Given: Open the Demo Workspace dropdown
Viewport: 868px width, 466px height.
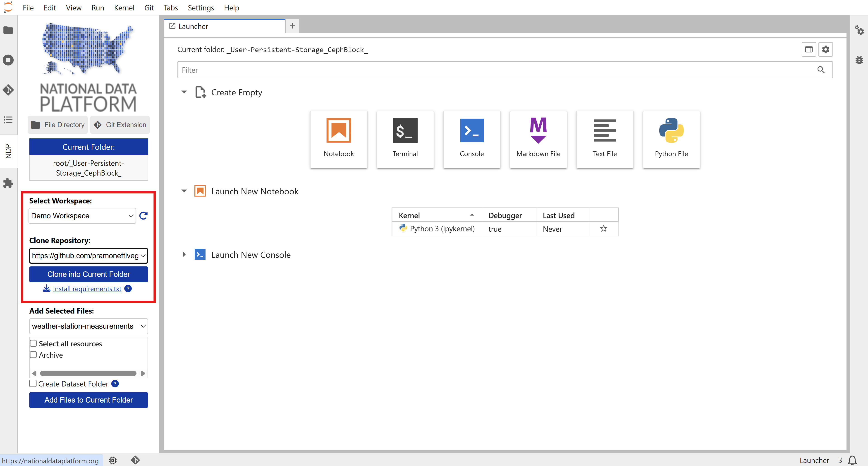Looking at the screenshot, I should [82, 216].
